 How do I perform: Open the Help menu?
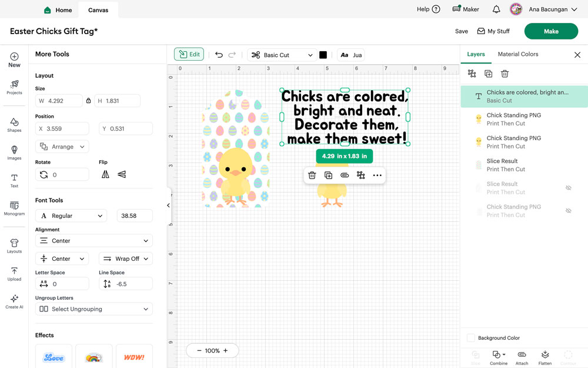point(428,9)
